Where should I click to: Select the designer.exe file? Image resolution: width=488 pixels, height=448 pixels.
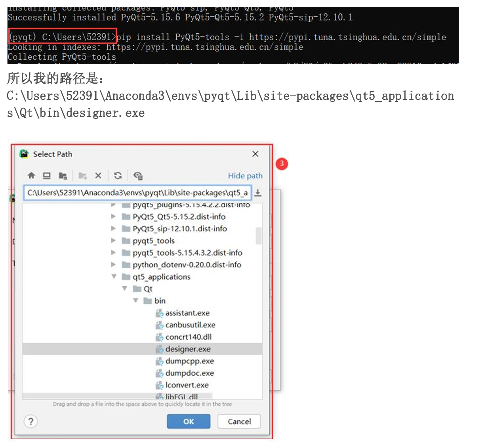[x=142, y=349]
